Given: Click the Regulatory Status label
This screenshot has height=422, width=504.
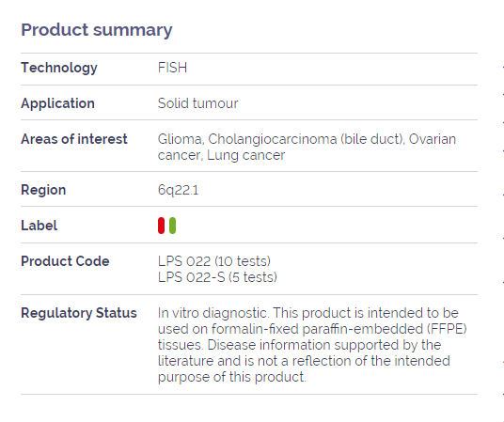Looking at the screenshot, I should point(79,313).
